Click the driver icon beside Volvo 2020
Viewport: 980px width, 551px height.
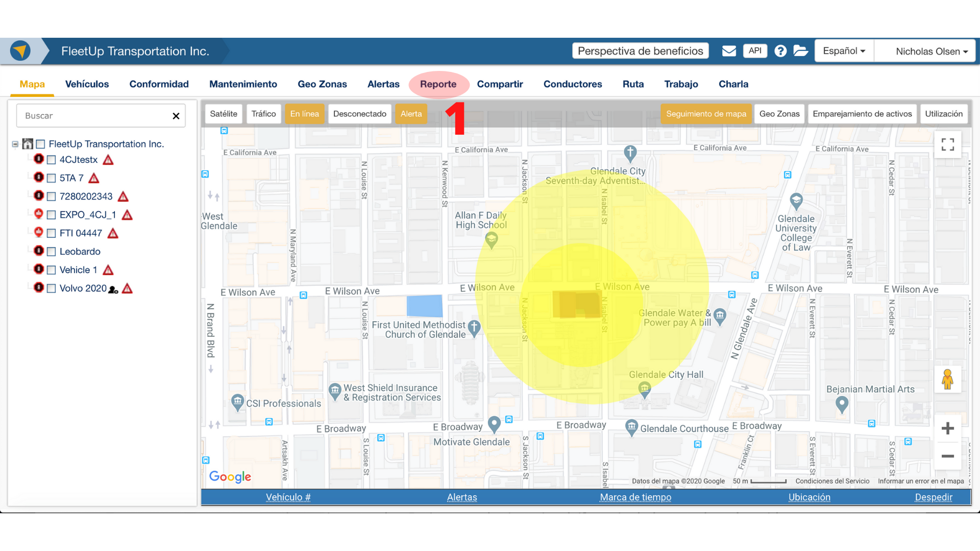pyautogui.click(x=113, y=289)
